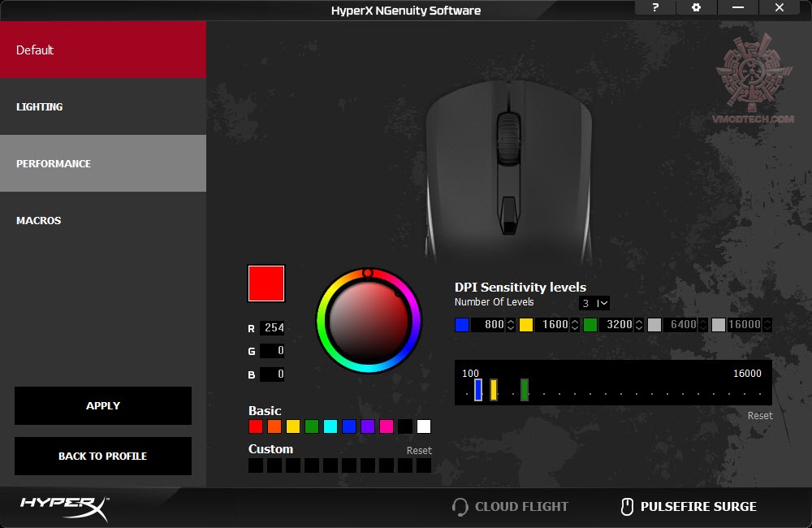
Task: Close the NGenuity window
Action: click(780, 7)
